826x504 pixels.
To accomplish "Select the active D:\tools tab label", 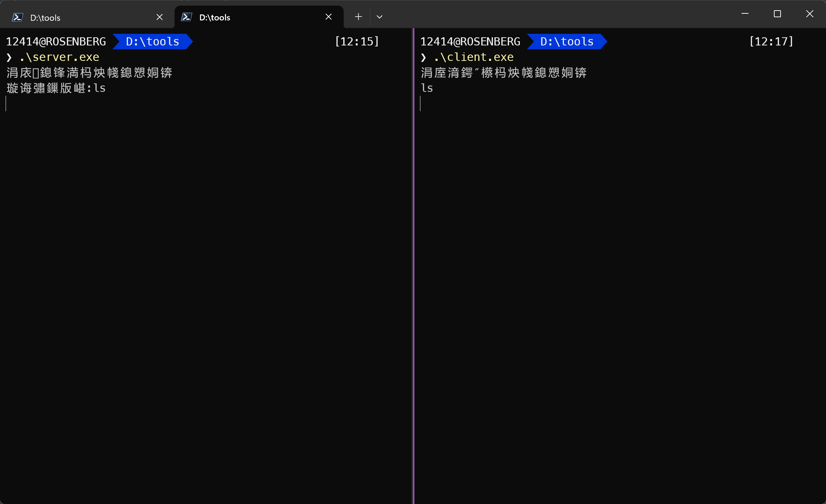I will (x=215, y=17).
